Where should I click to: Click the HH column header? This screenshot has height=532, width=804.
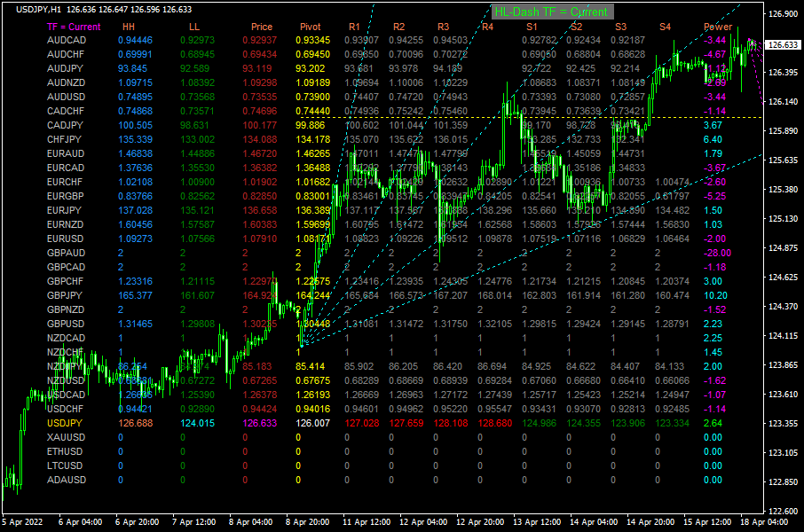(x=129, y=27)
